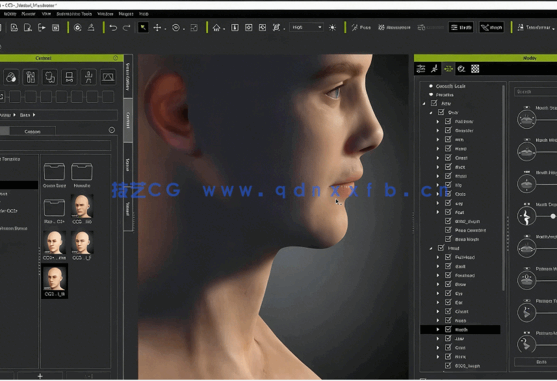Open the Window menu
Image resolution: width=557 pixels, height=381 pixels.
pos(105,14)
